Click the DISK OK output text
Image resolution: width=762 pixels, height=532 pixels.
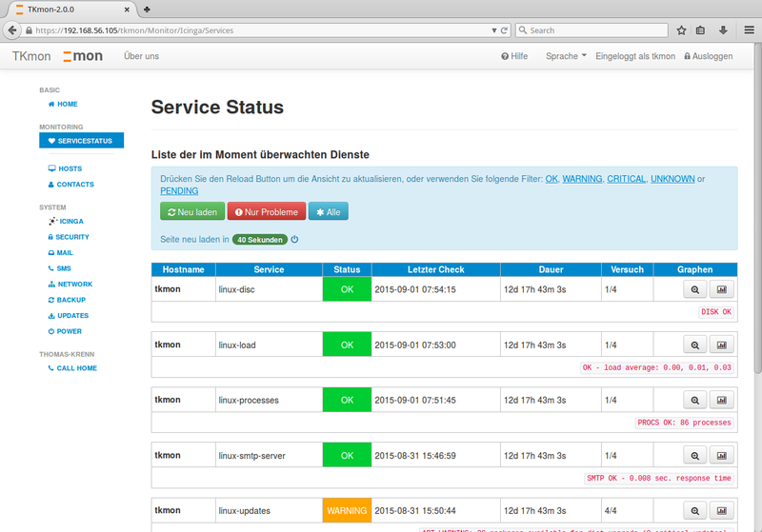coord(716,312)
